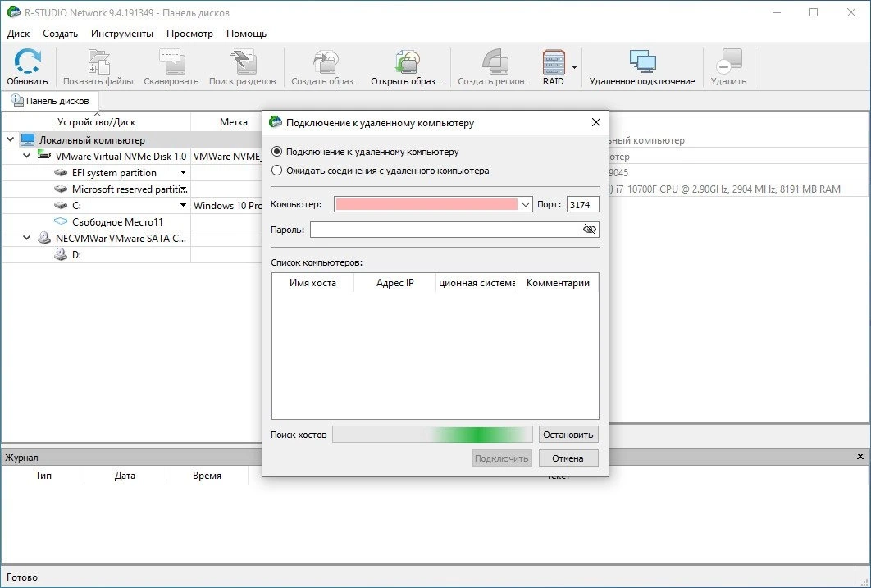Click the Тип column header in Журнал

pos(43,476)
